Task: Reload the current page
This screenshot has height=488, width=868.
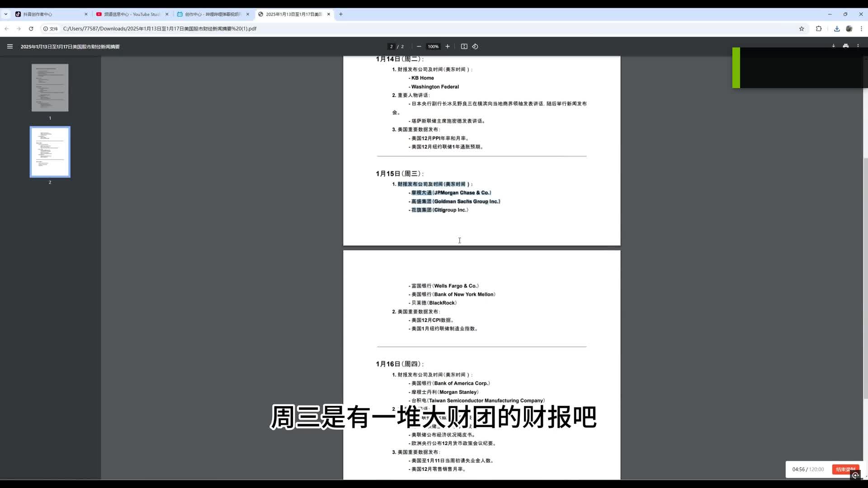Action: [31, 28]
